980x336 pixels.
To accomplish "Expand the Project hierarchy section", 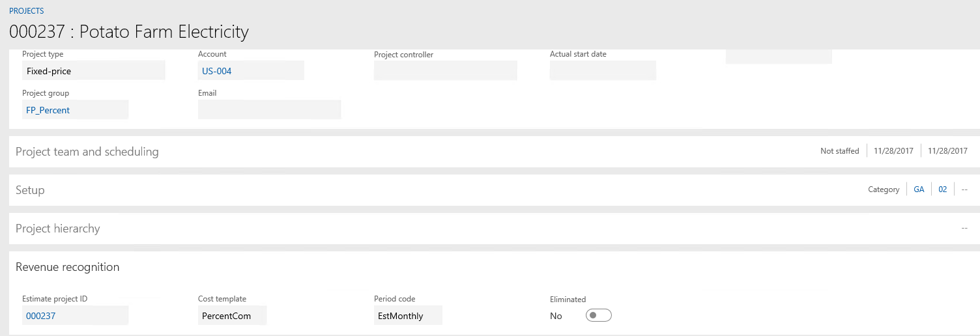I will point(58,229).
